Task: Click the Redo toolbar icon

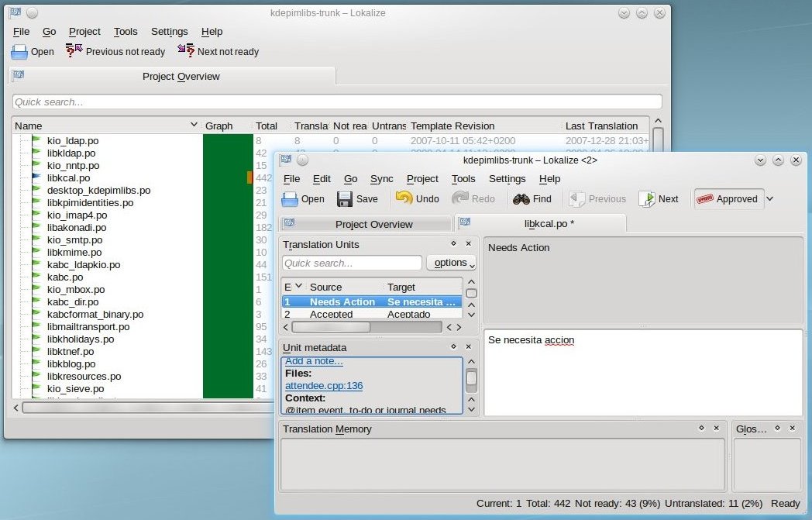Action: click(x=460, y=199)
